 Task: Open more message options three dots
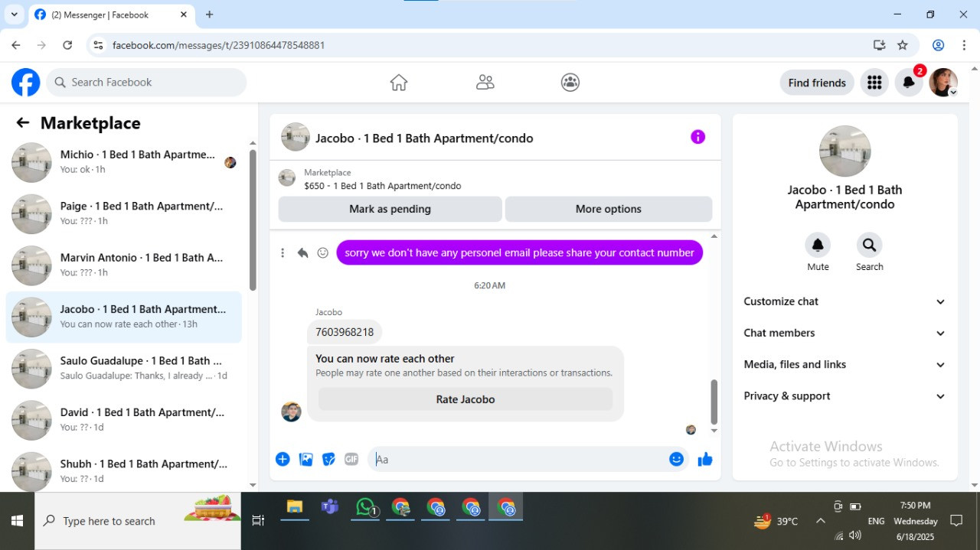click(x=283, y=252)
